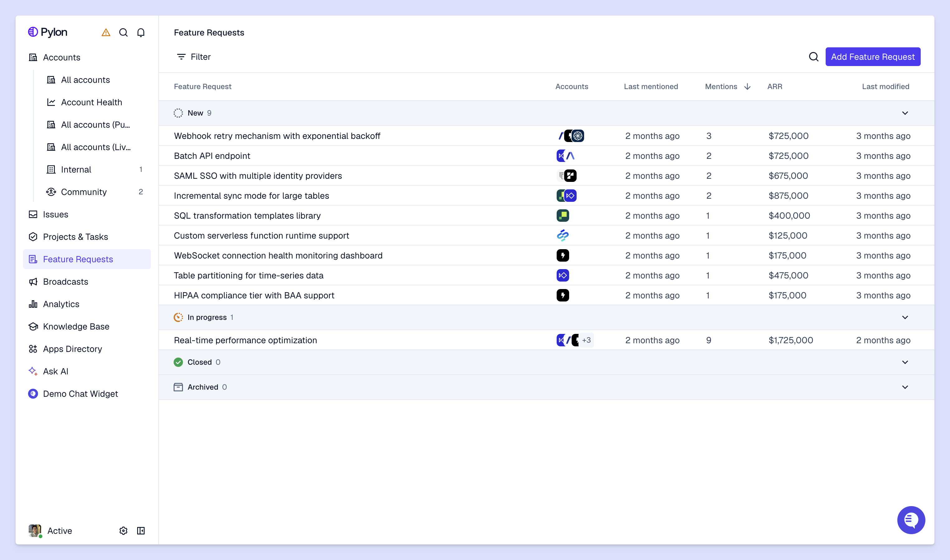Open Knowledge Base sidebar item
Image resolution: width=950 pixels, height=560 pixels.
point(76,326)
